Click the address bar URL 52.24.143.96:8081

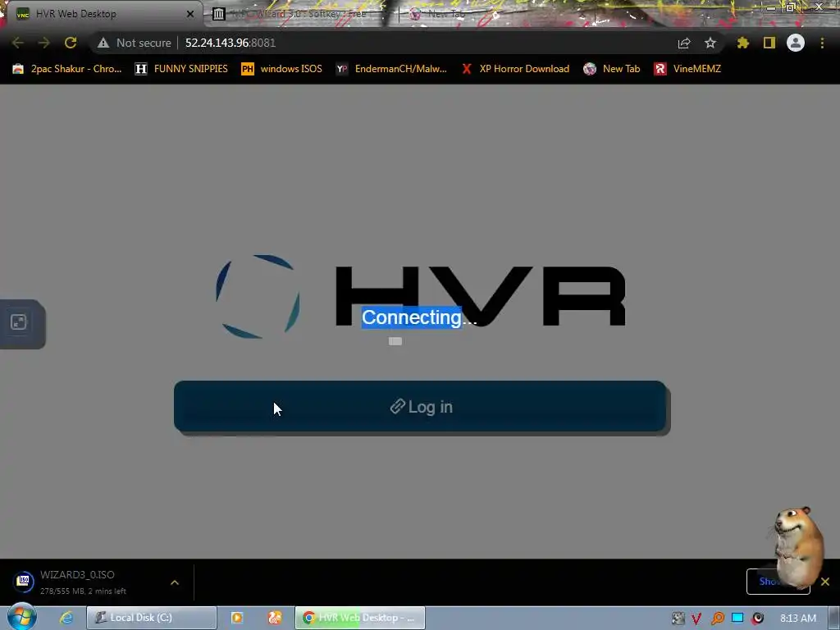point(231,43)
